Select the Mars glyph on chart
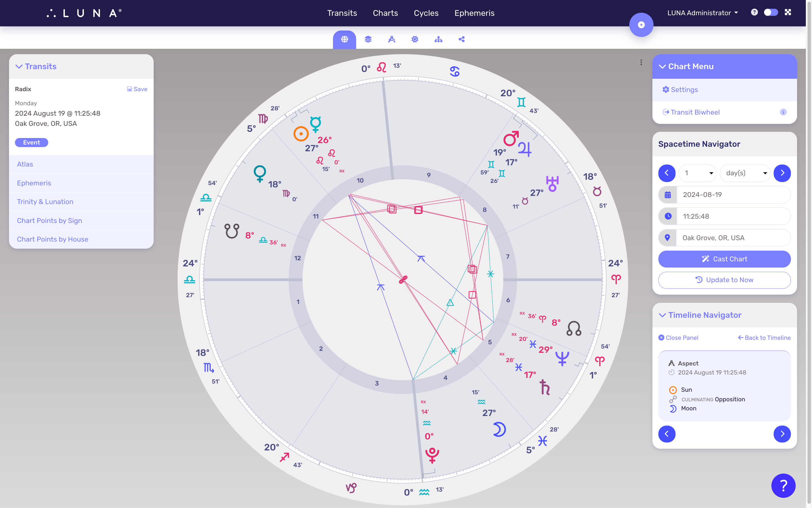 pos(511,138)
